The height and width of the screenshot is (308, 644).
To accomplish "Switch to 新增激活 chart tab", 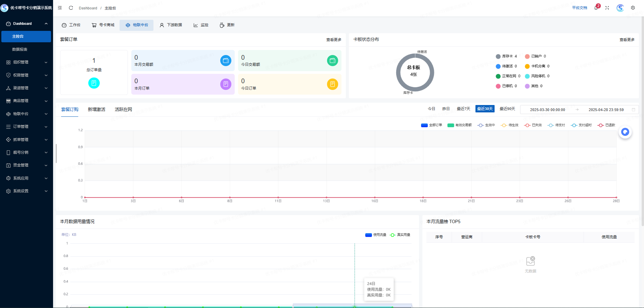I will pos(97,109).
